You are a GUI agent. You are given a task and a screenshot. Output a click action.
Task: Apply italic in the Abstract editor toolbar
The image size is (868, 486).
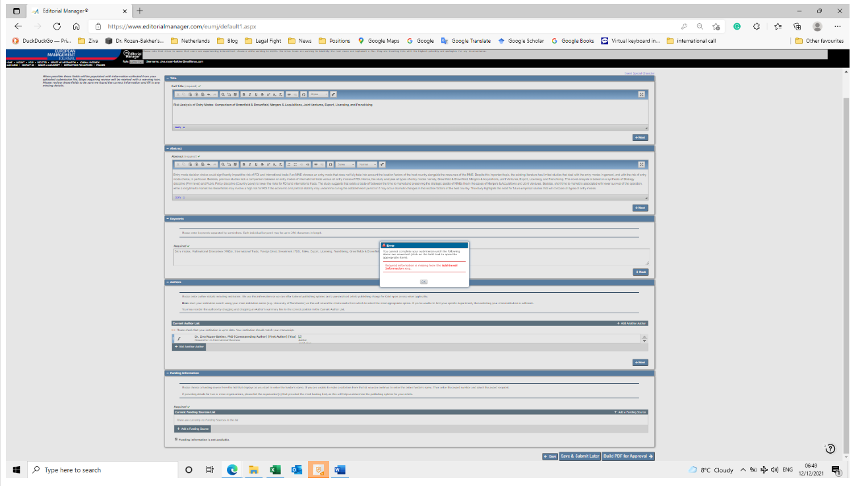[x=250, y=164]
